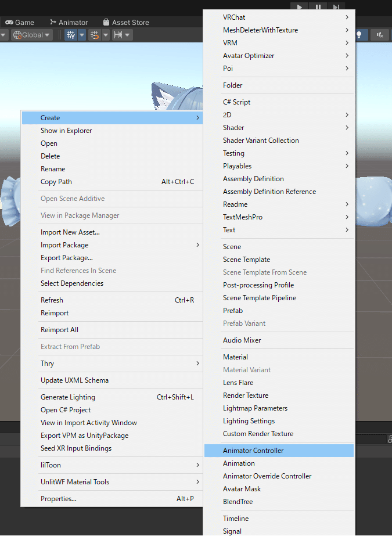Select Avatar Mask menu entry

[x=279, y=489]
